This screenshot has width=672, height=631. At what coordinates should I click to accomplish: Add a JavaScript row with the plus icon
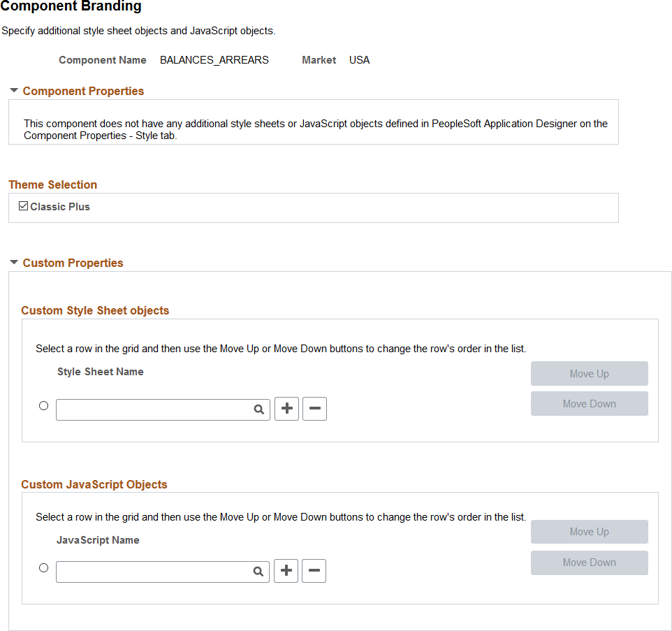286,571
